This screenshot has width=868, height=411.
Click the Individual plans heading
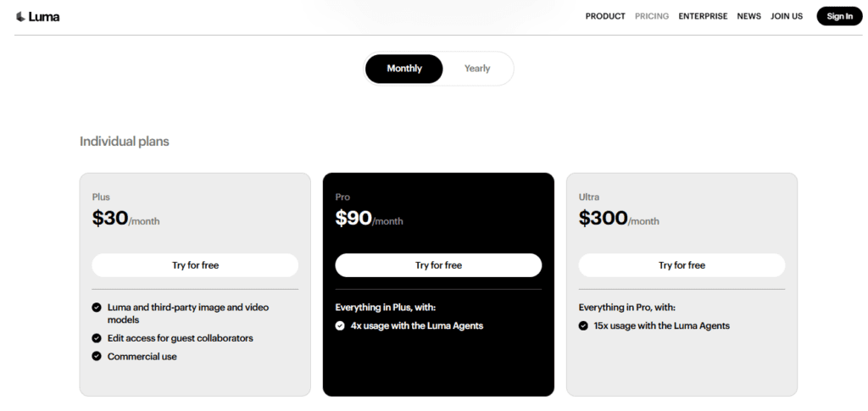point(125,142)
